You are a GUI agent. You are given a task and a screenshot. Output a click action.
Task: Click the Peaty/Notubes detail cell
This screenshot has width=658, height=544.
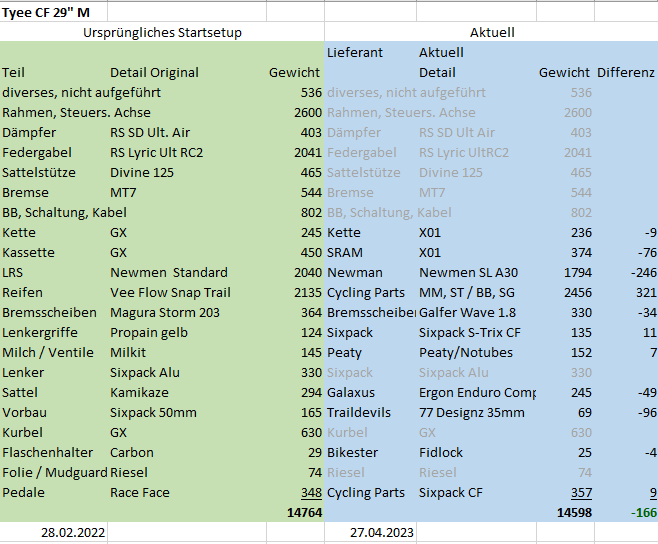click(x=465, y=352)
